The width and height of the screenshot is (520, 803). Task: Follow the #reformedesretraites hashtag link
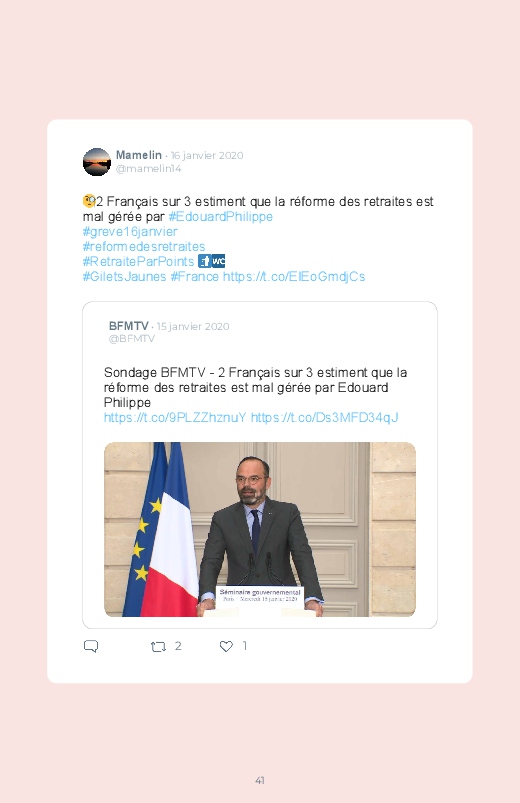click(144, 246)
